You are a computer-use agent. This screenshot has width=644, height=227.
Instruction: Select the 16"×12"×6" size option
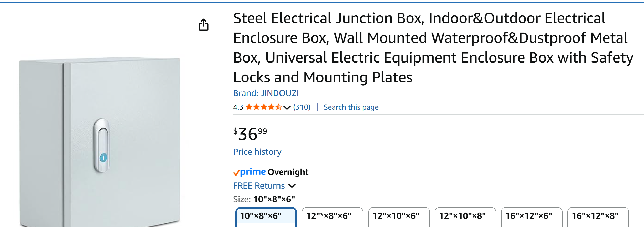[532, 216]
